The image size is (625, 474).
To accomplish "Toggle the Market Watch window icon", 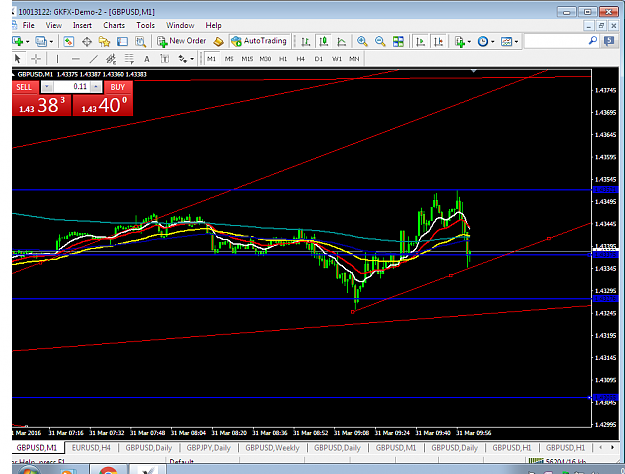I will (x=69, y=41).
